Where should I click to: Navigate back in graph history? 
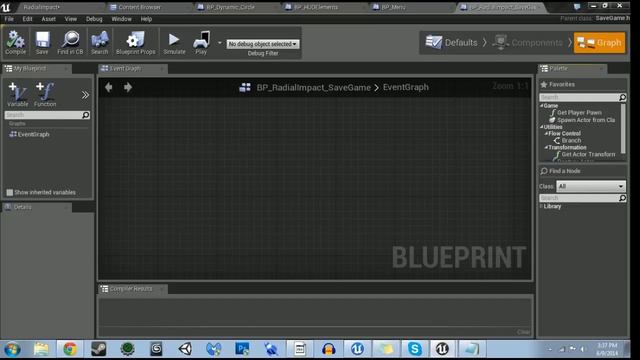tap(109, 87)
